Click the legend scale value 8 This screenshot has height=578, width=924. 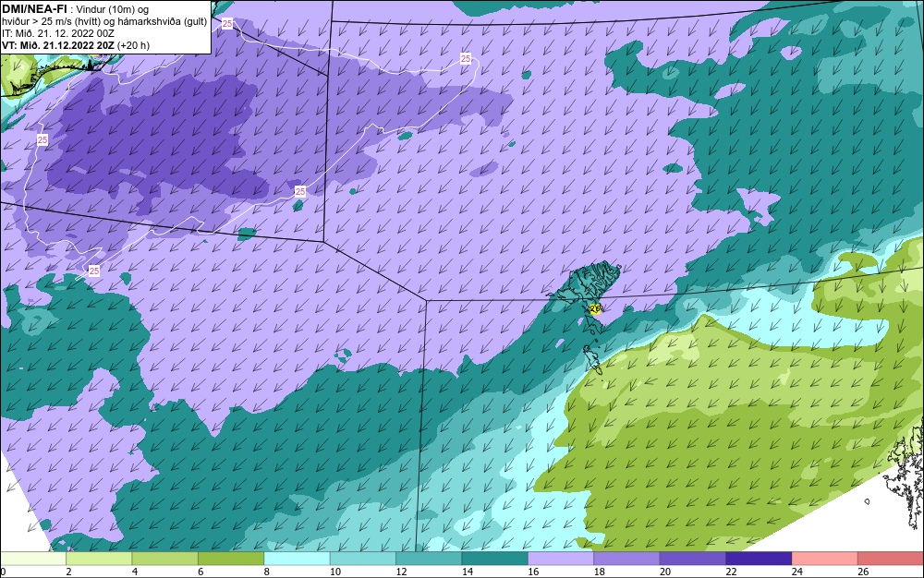267,572
